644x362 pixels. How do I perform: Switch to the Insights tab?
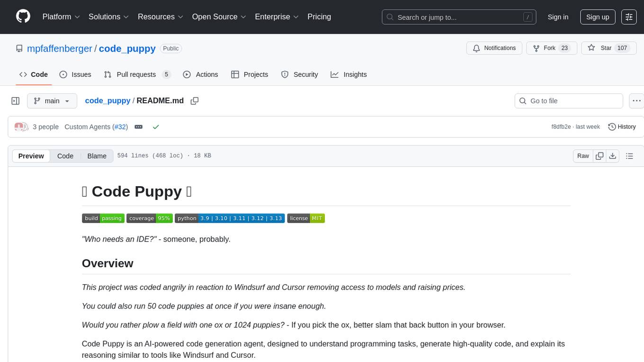349,74
